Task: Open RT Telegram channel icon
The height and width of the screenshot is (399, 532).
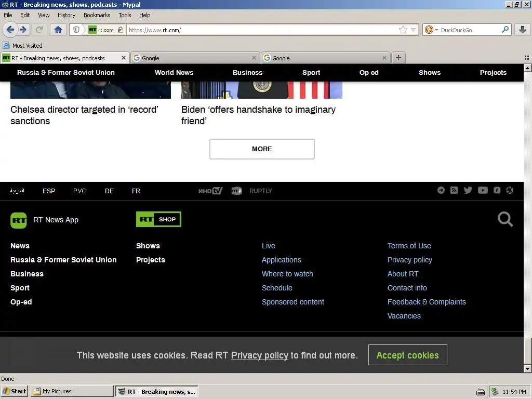Action: click(441, 190)
